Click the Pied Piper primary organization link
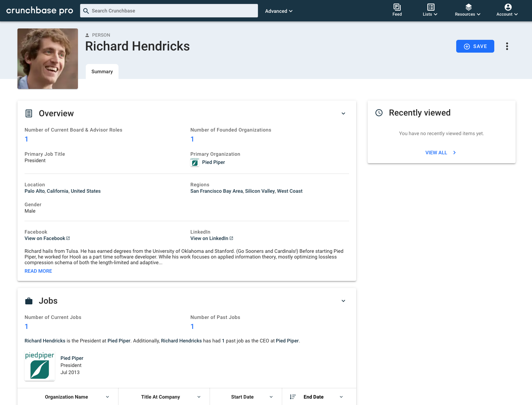The width and height of the screenshot is (532, 405). [214, 162]
